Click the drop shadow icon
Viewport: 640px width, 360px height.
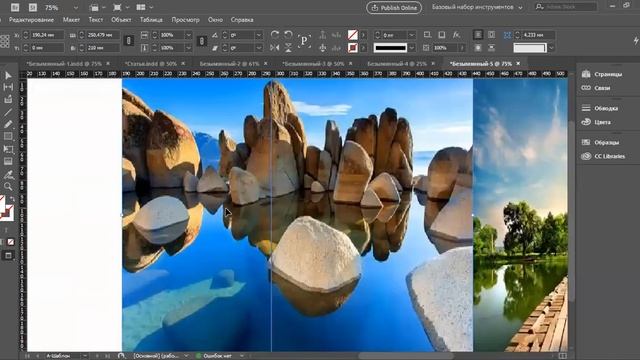coord(441,35)
